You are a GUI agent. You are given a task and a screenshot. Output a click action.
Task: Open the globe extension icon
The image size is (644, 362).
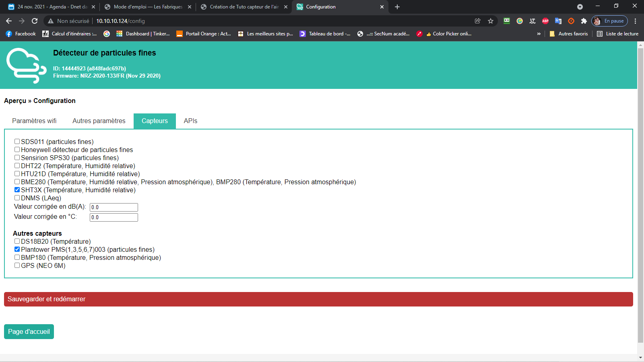point(520,21)
